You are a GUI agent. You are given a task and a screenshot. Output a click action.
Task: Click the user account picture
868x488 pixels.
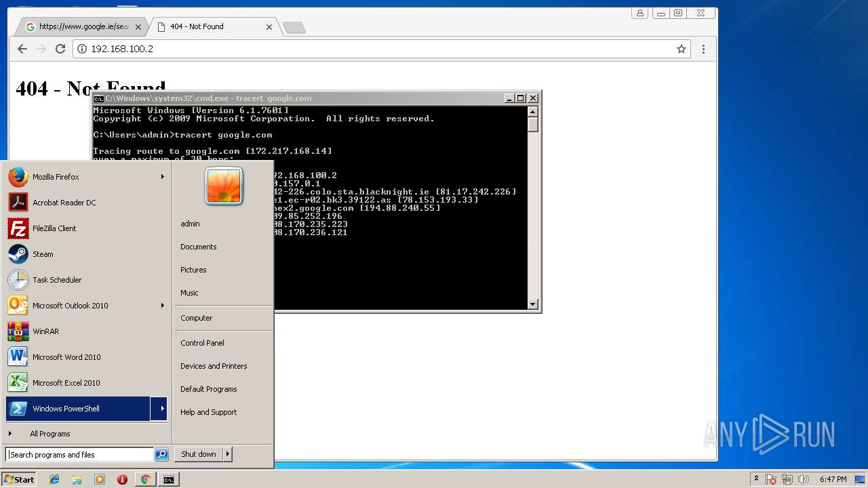point(224,186)
